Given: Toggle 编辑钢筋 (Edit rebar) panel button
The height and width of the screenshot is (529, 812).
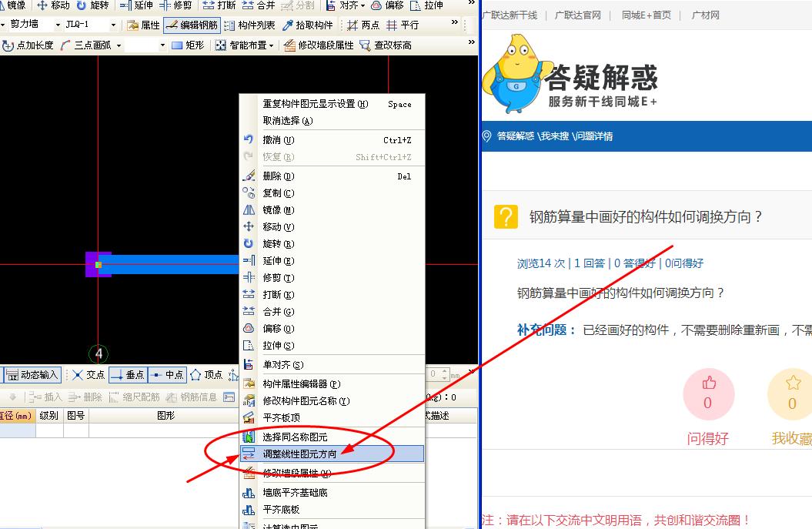Looking at the screenshot, I should 192,25.
